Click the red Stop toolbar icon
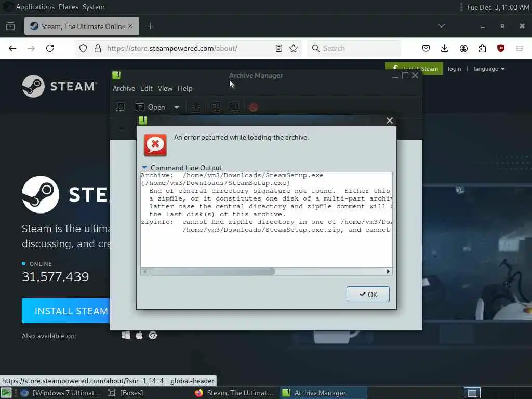Image resolution: width=532 pixels, height=399 pixels. 253,107
